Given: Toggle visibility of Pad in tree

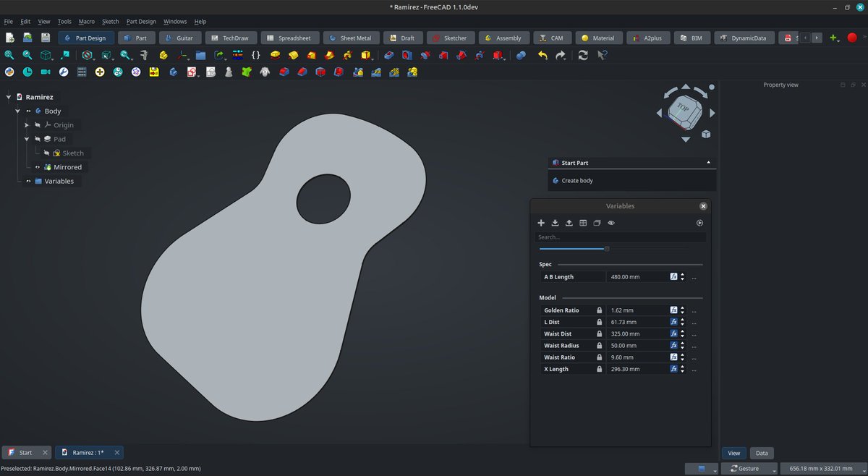Looking at the screenshot, I should click(38, 139).
